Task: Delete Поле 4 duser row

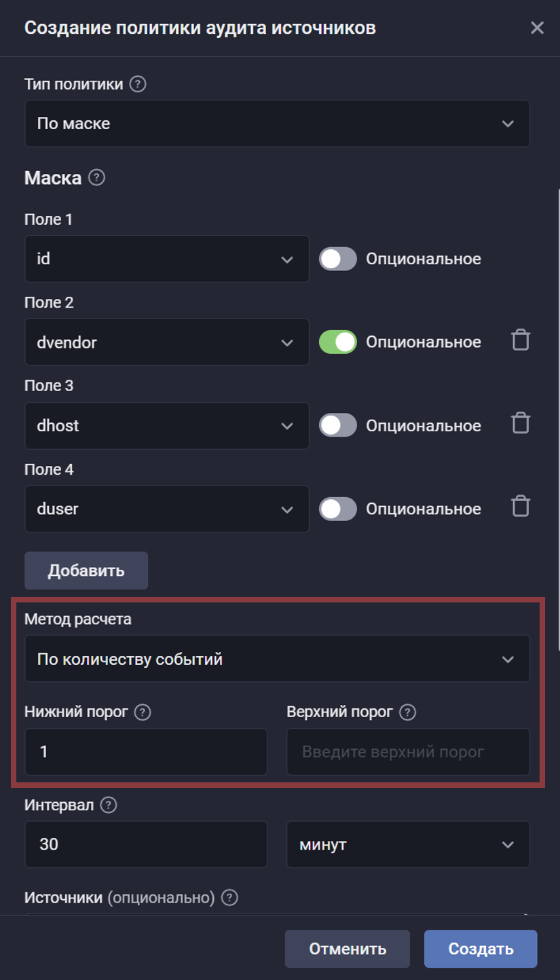Action: (521, 507)
